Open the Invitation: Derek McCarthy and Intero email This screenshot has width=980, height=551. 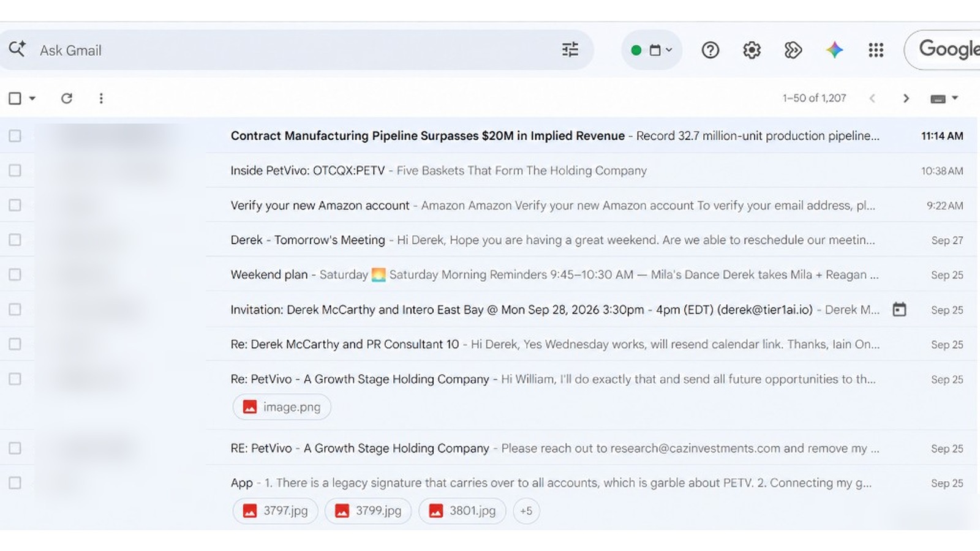488,309
